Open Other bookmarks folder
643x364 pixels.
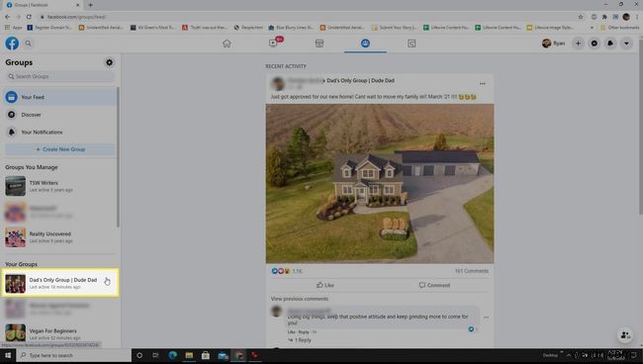coord(619,28)
